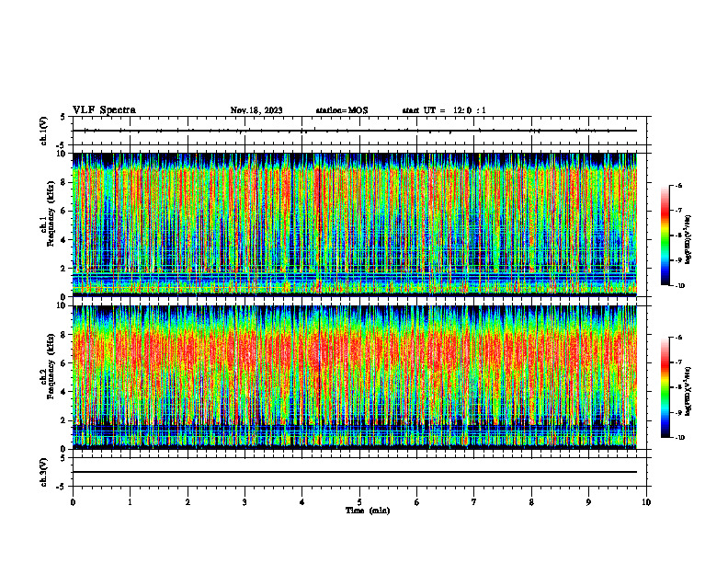
Task: Click the "-7" label on ch.2 colorbar
Action: [x=678, y=362]
